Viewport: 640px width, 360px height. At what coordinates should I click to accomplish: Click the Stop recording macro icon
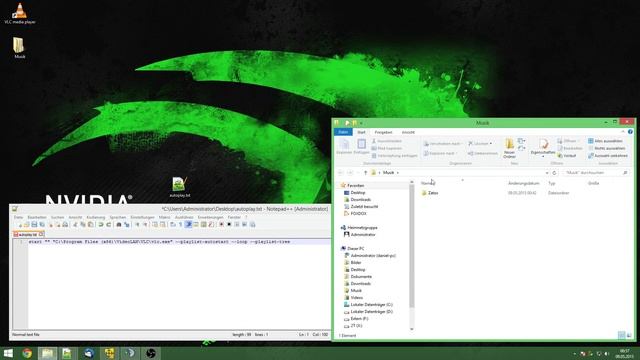point(229,224)
